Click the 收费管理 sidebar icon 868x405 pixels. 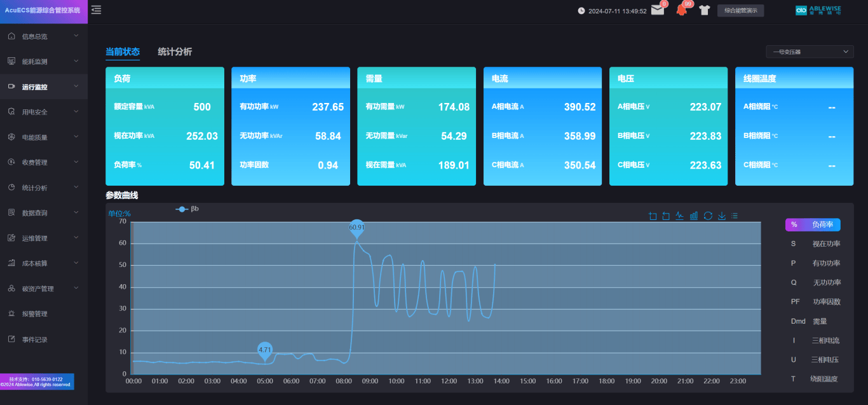pyautogui.click(x=11, y=162)
